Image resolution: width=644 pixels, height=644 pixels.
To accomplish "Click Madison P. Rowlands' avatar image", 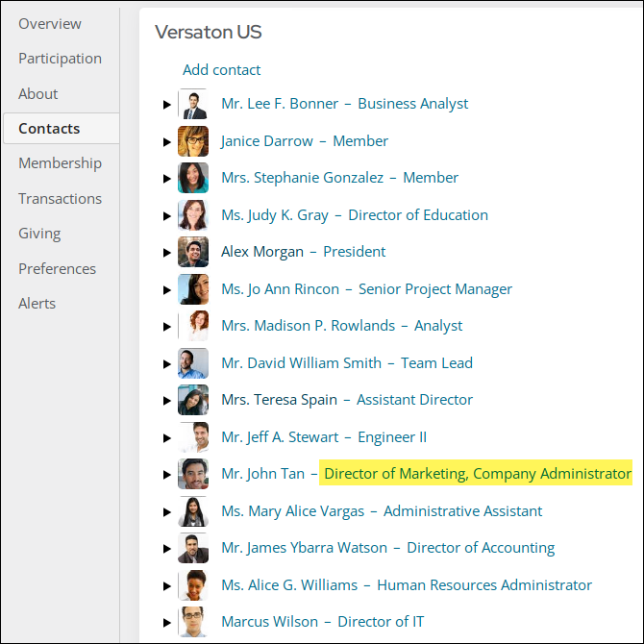I will 193,326.
